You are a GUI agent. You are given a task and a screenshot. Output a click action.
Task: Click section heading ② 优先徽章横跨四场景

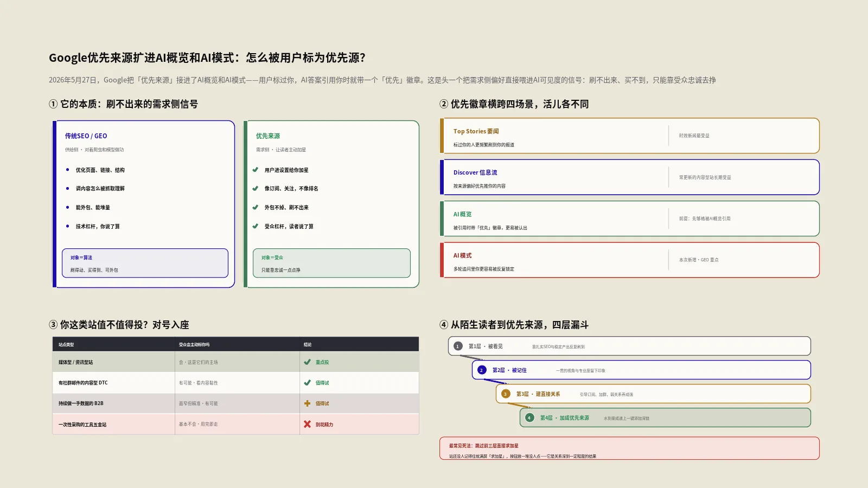point(514,104)
